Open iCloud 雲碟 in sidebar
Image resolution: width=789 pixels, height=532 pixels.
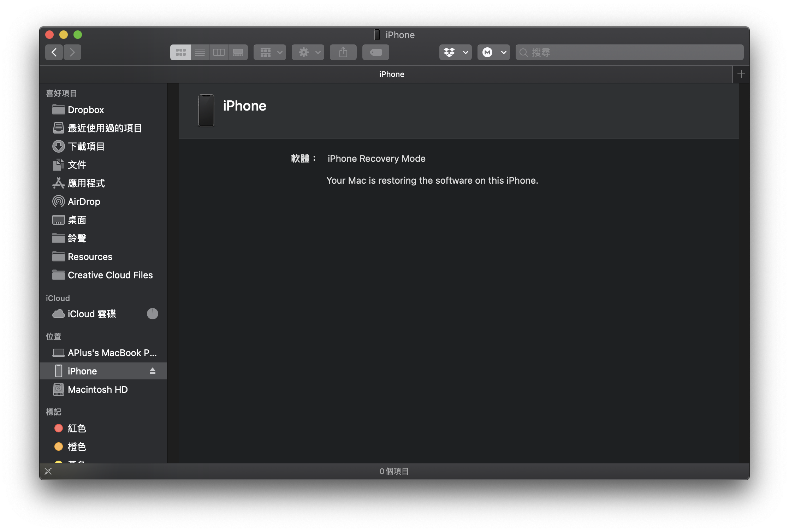(103, 314)
